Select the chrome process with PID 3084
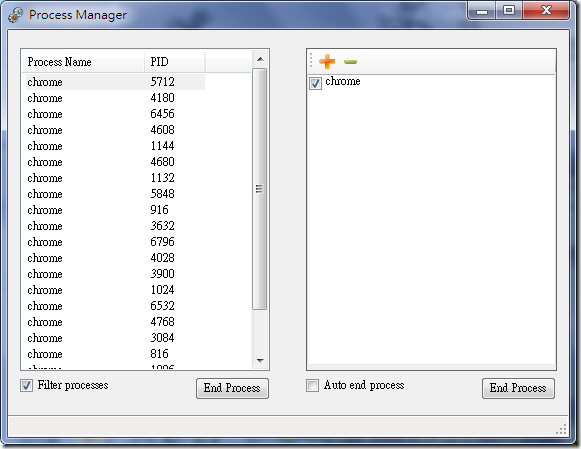 point(115,338)
